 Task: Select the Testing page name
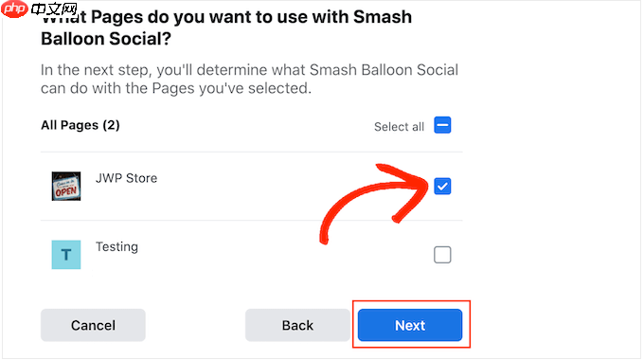click(117, 246)
